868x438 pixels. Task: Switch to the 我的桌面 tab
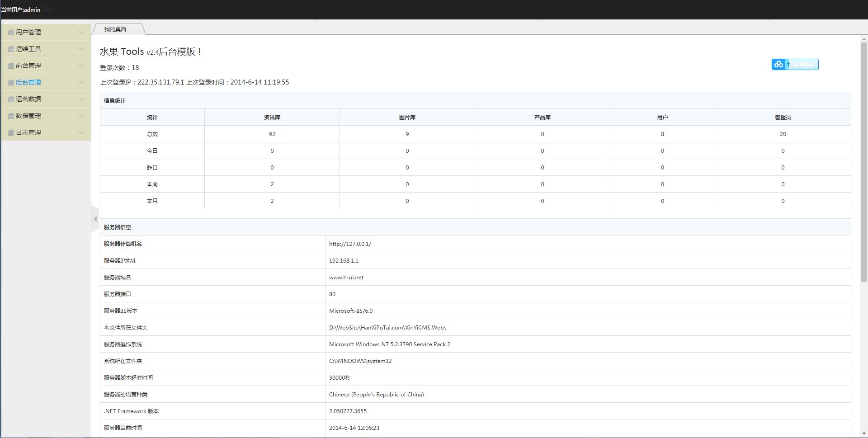(x=115, y=29)
